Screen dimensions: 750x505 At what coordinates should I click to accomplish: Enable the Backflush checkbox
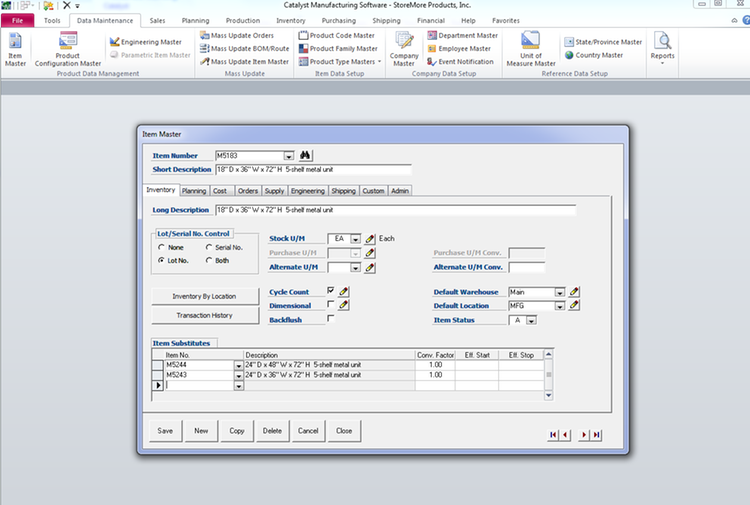(x=331, y=318)
